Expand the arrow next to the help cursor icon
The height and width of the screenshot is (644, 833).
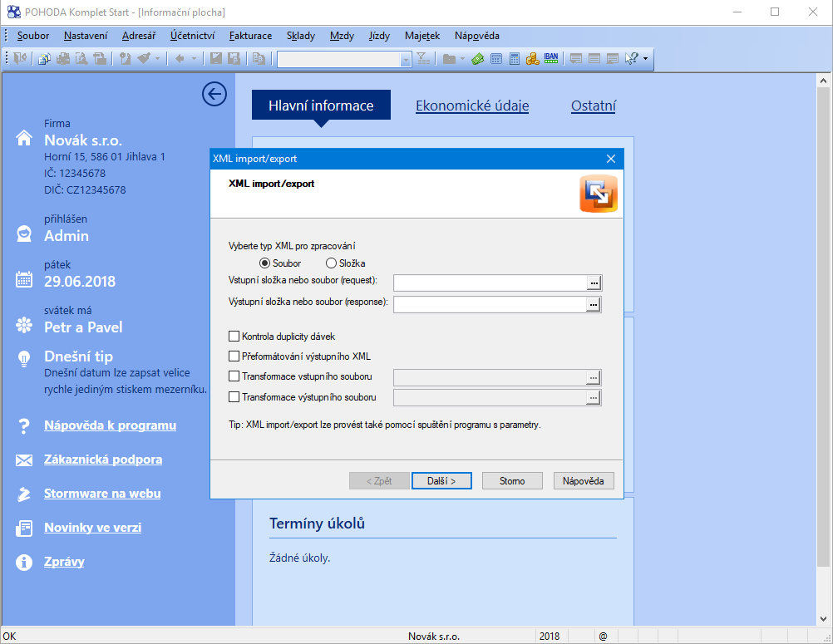pos(645,58)
